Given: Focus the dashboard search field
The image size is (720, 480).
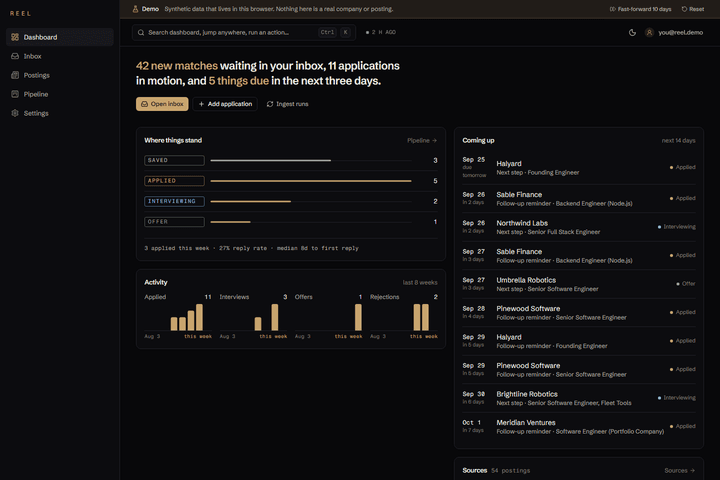Looking at the screenshot, I should tap(244, 33).
